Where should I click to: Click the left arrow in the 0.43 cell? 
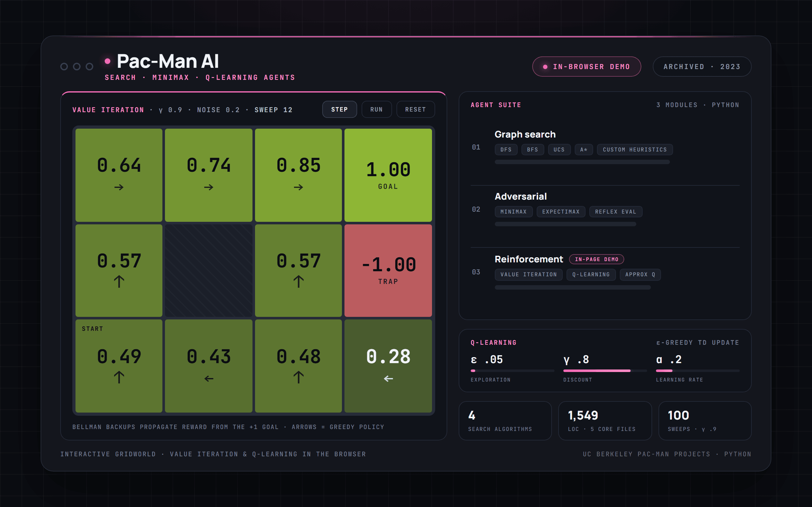coord(209,379)
